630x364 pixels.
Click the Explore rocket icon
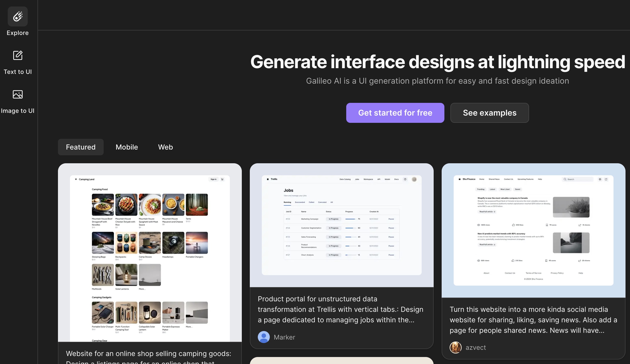[17, 16]
